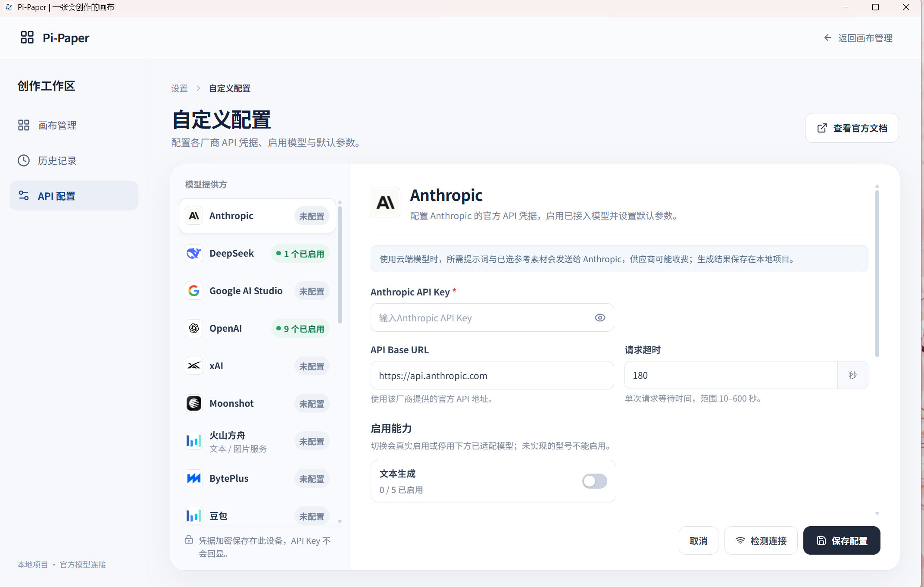Click the large Anthropic header logo

[385, 202]
